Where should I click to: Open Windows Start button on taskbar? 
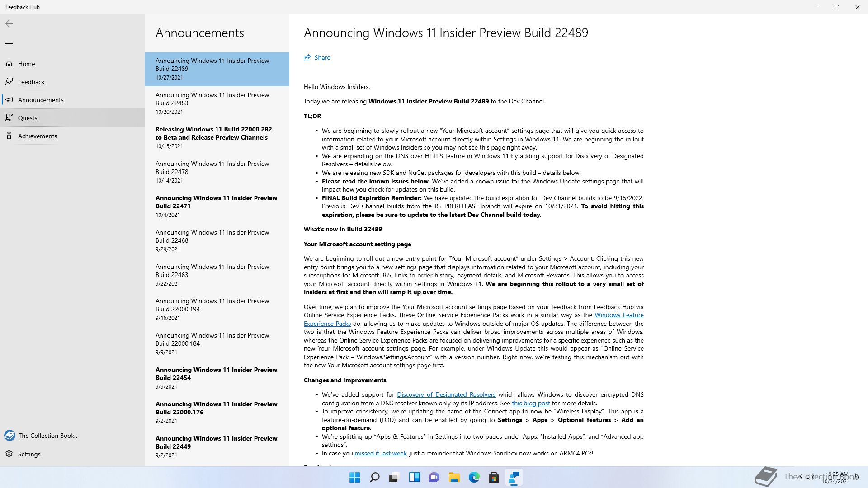(x=355, y=477)
